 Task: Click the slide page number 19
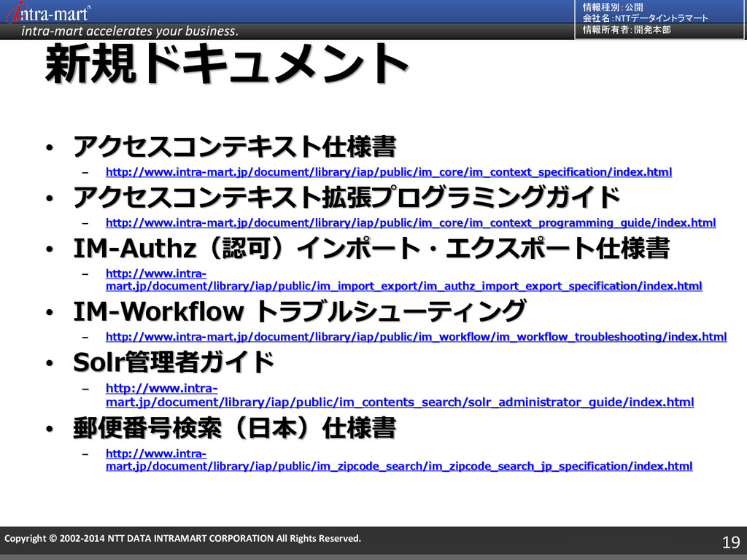(731, 542)
